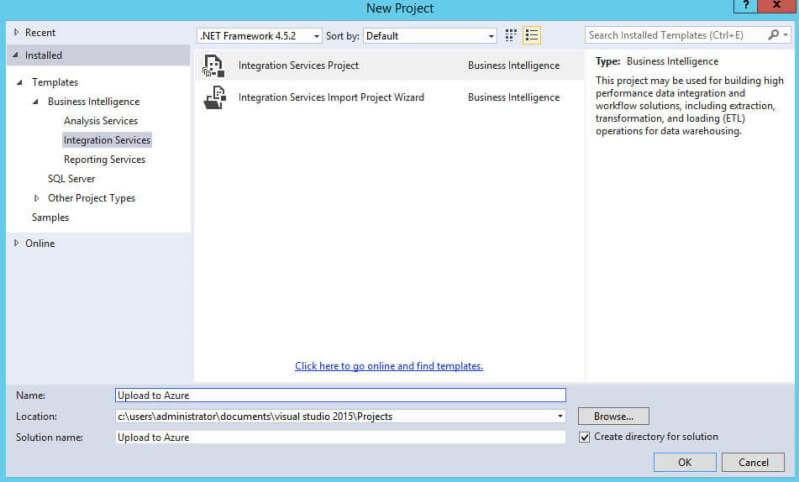
Task: Click the Recent section label
Action: (x=40, y=32)
